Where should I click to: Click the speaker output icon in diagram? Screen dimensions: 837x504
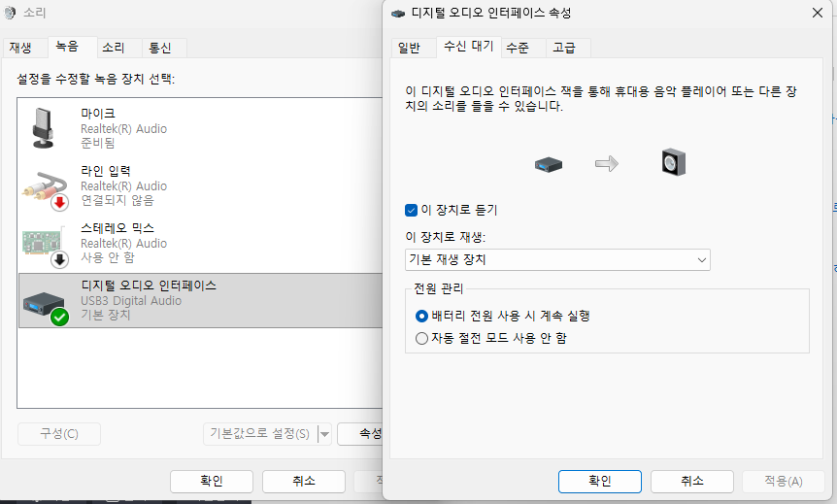[673, 162]
